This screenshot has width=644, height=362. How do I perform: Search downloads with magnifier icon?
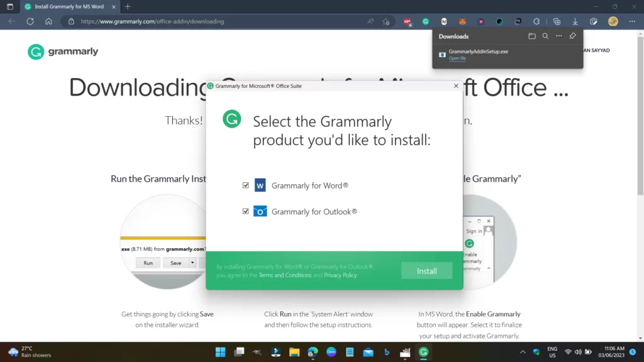point(545,36)
